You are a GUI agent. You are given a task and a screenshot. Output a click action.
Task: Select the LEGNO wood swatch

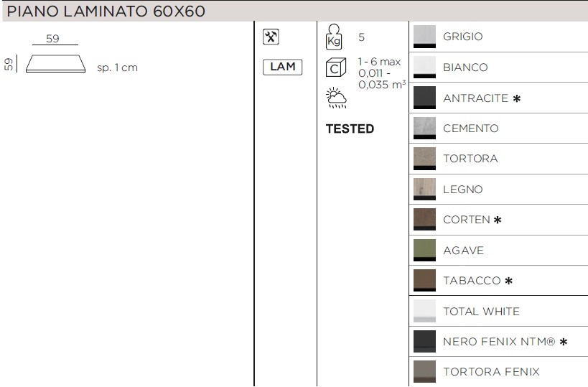[x=424, y=190]
